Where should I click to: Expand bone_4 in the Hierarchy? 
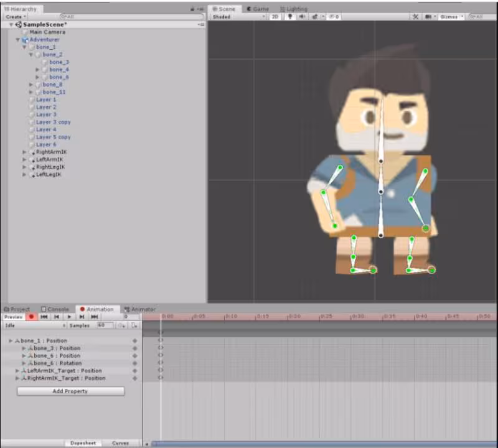(x=37, y=70)
